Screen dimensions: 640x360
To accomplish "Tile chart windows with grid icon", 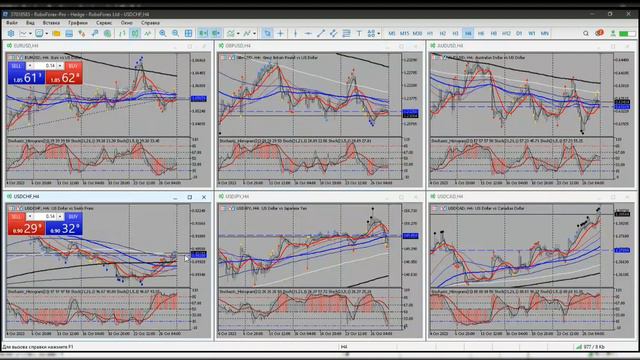I will [188, 33].
